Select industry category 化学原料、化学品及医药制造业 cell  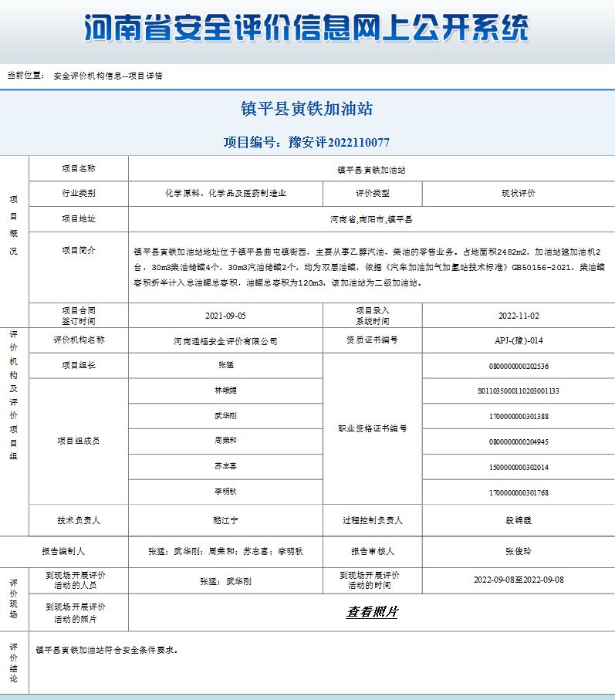pyautogui.click(x=225, y=193)
